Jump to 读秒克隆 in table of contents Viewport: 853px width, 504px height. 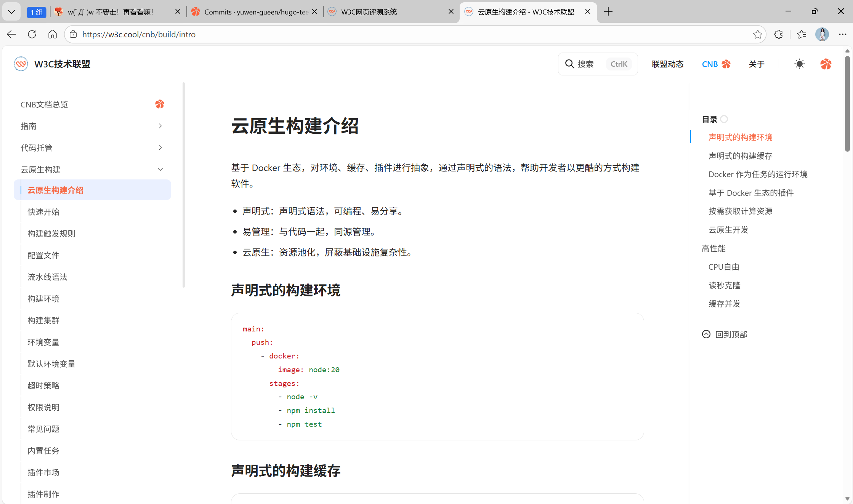click(724, 285)
